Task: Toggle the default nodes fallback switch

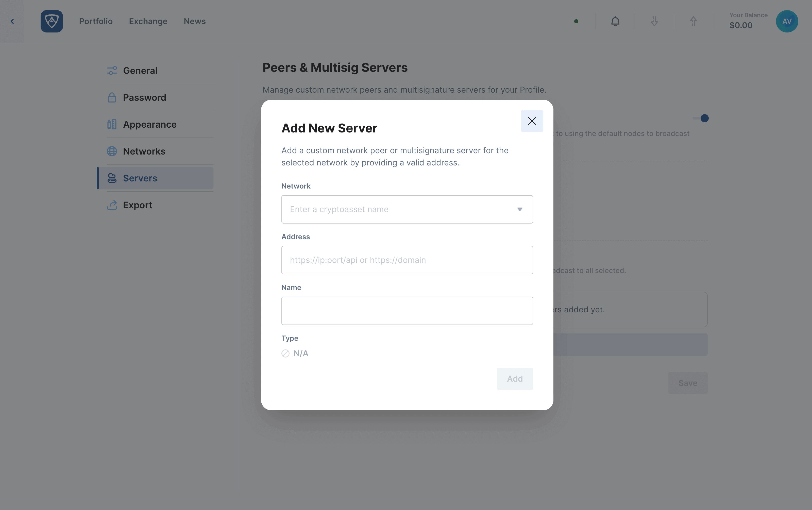Action: pyautogui.click(x=700, y=118)
